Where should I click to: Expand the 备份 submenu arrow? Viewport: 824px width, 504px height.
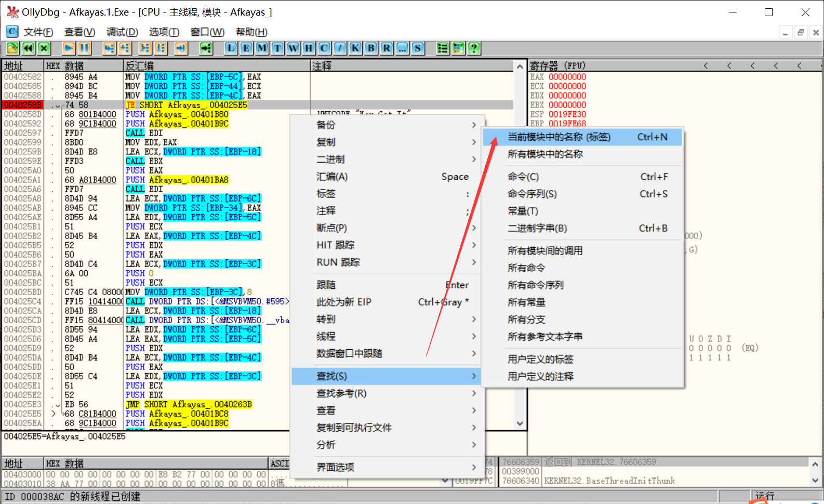tap(474, 125)
